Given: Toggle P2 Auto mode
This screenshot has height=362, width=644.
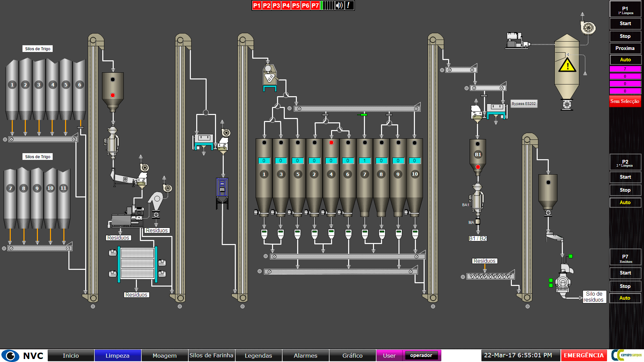Looking at the screenshot, I should pyautogui.click(x=625, y=202).
